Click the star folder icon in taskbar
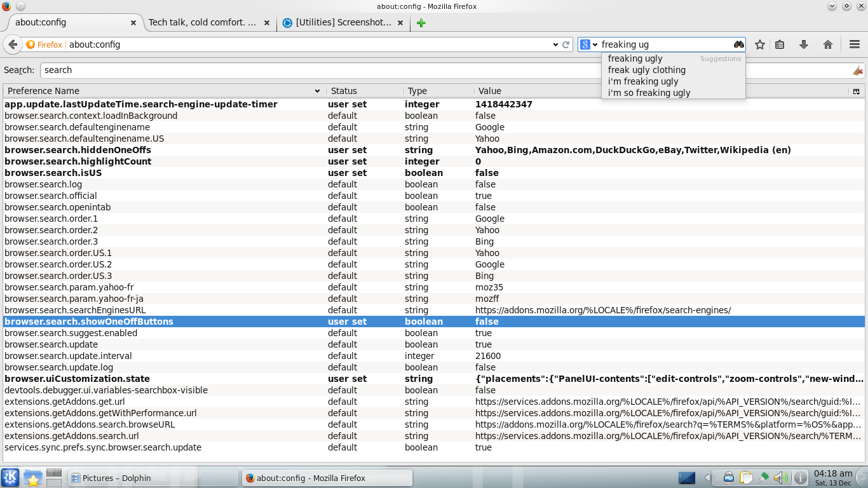The width and height of the screenshot is (868, 488). point(32,477)
